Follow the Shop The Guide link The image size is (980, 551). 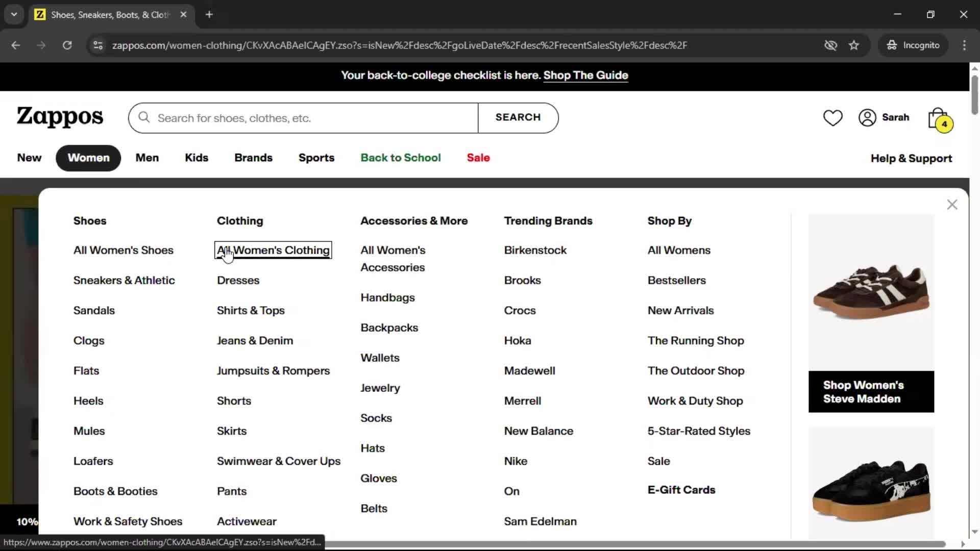click(585, 76)
